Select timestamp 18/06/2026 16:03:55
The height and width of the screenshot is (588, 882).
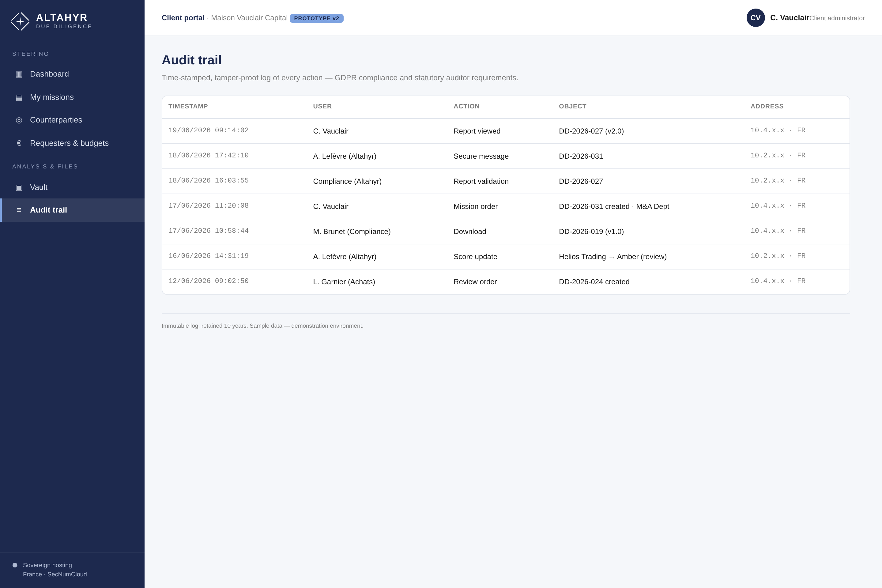[209, 181]
